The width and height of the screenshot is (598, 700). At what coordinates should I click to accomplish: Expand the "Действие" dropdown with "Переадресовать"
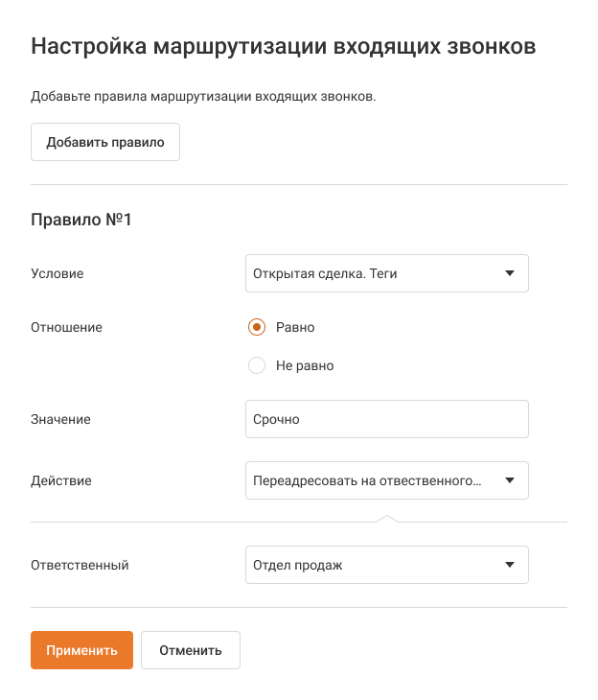click(x=374, y=480)
